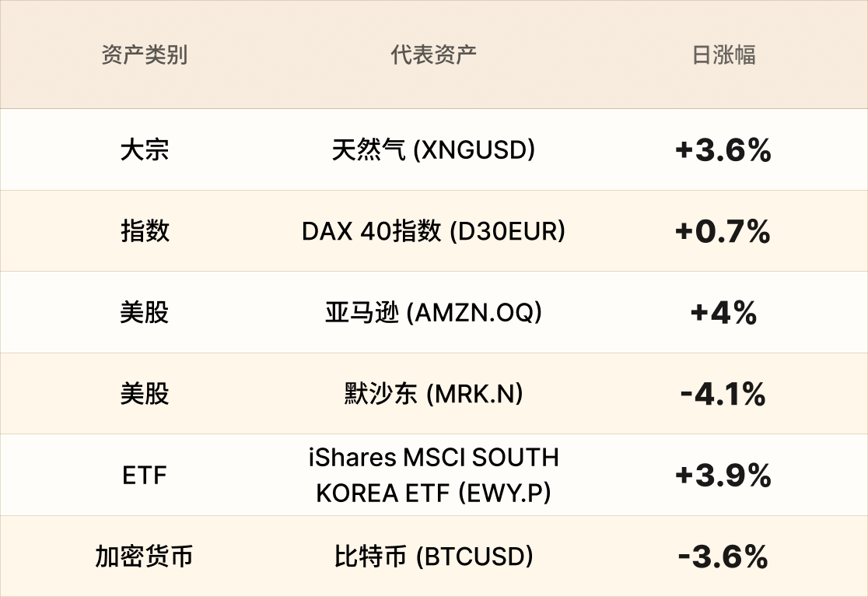Click the 日涨幅 column header
The width and height of the screenshot is (868, 597).
pyautogui.click(x=723, y=55)
